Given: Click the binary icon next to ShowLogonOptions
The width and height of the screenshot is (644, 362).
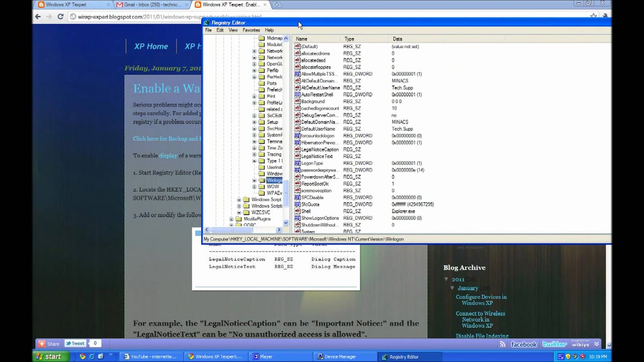Looking at the screenshot, I should (x=297, y=218).
